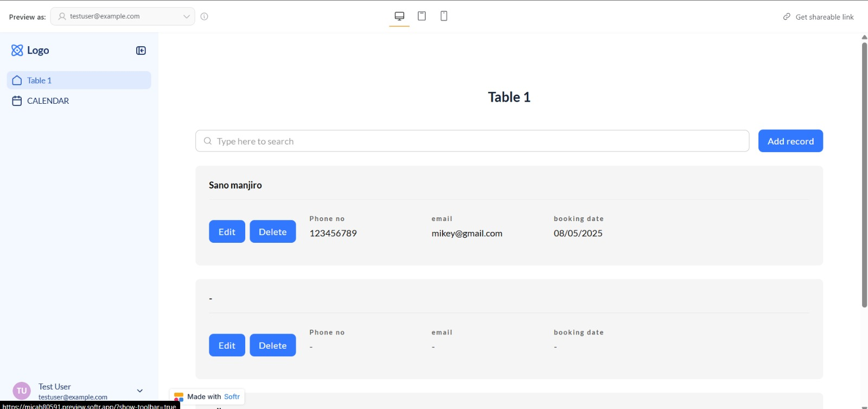
Task: Click the phone number 123456789
Action: point(333,234)
